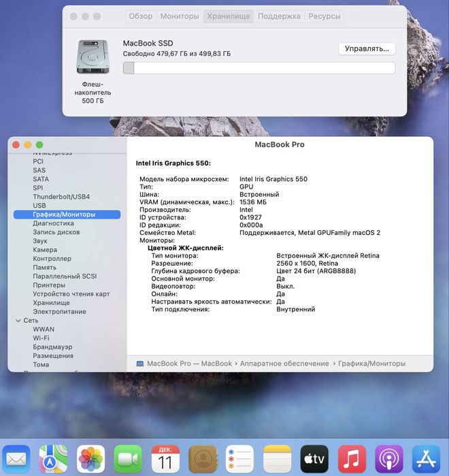Click MacBook Pro — MacBook in the path bar
The width and height of the screenshot is (449, 476).
(x=190, y=364)
